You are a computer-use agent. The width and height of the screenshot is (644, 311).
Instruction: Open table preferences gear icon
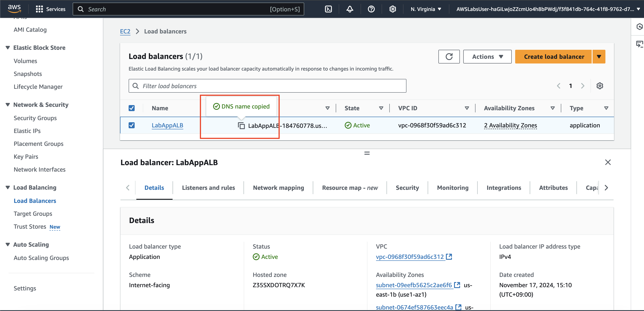pyautogui.click(x=599, y=86)
